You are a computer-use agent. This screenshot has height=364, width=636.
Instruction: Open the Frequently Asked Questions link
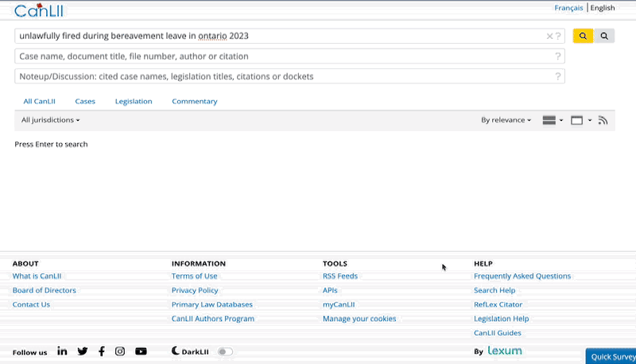[522, 276]
